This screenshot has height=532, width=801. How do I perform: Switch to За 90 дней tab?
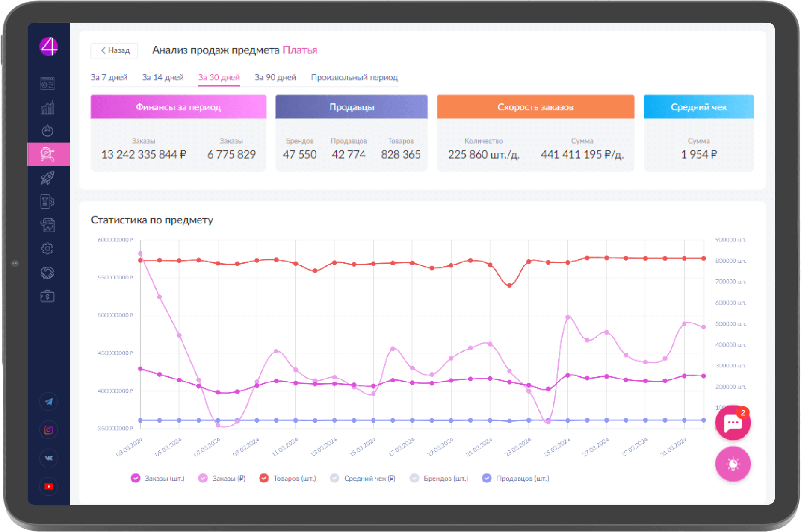point(275,77)
